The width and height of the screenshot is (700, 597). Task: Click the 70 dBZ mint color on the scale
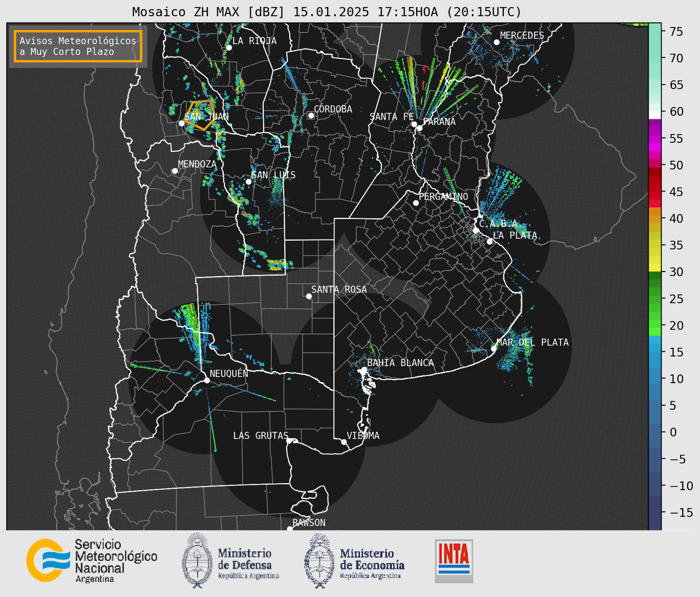[654, 58]
